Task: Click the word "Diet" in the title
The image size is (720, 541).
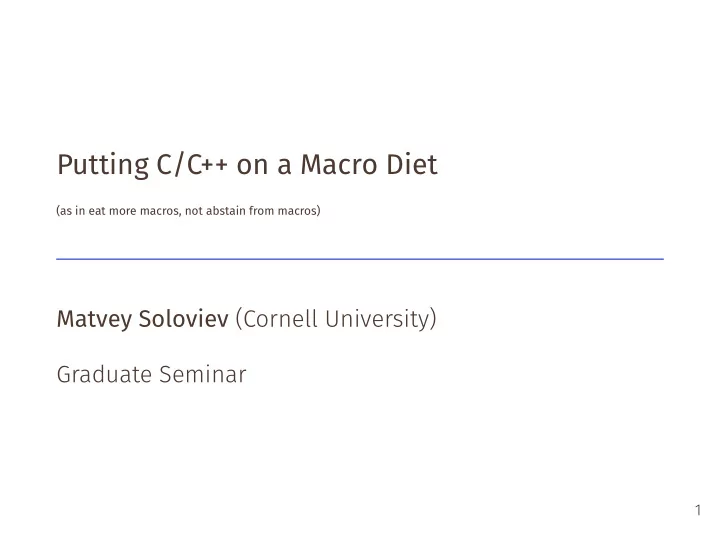Action: point(412,164)
